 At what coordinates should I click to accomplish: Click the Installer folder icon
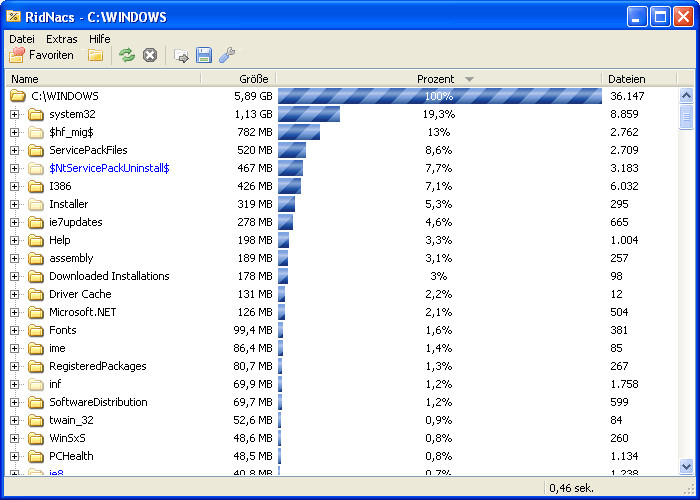[x=36, y=204]
